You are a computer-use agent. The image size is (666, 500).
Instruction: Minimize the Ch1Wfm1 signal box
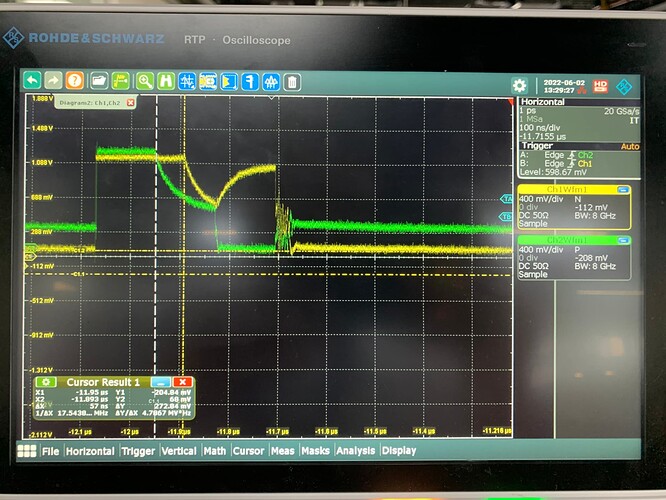point(623,190)
